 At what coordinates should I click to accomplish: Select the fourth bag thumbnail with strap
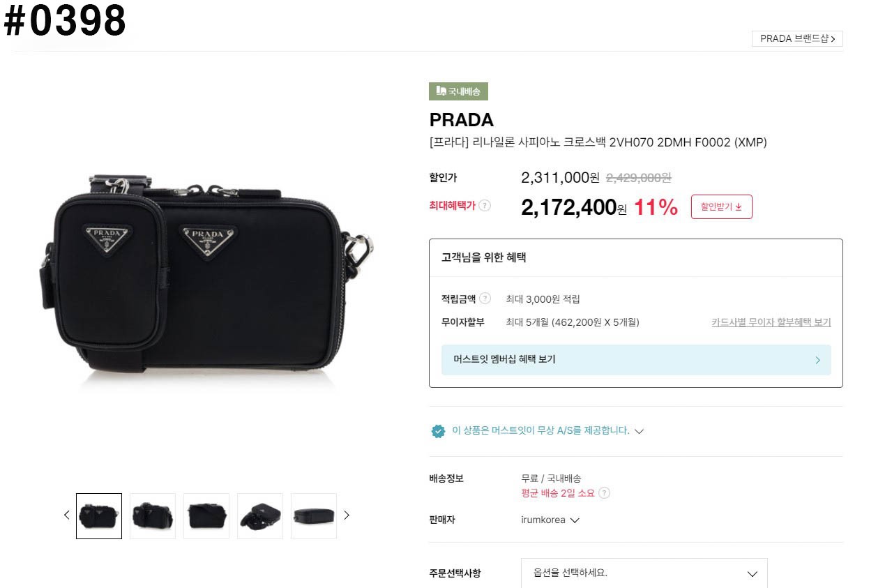pos(260,516)
